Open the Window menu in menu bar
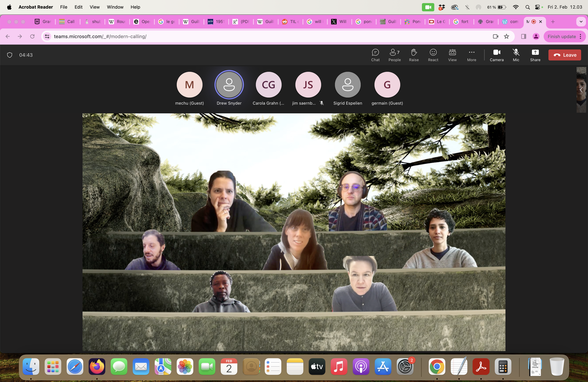The height and width of the screenshot is (382, 588). (115, 7)
